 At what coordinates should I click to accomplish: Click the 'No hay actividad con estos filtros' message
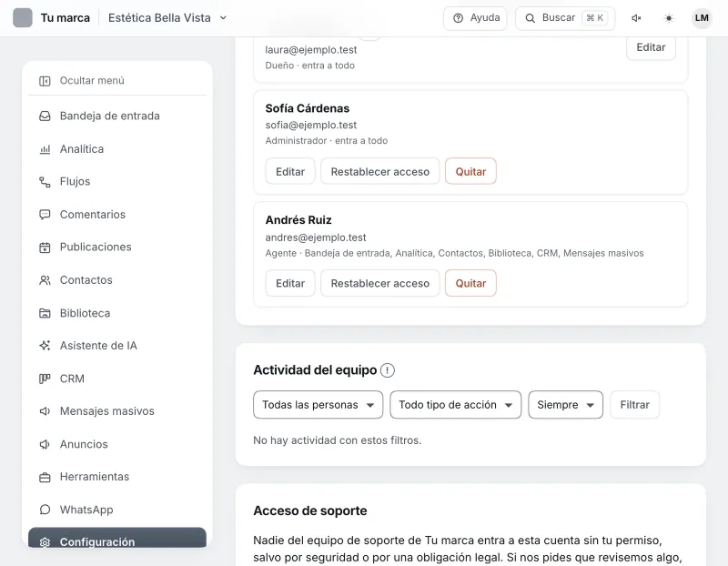click(337, 440)
